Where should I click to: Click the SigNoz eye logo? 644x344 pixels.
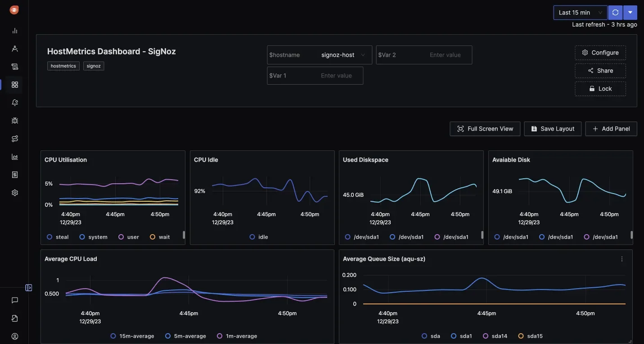coord(14,10)
